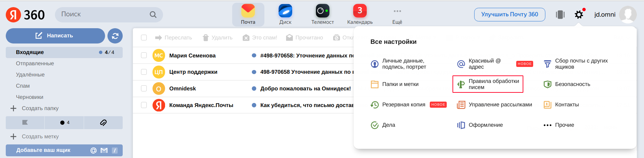Open the Отправленные folder

click(35, 64)
